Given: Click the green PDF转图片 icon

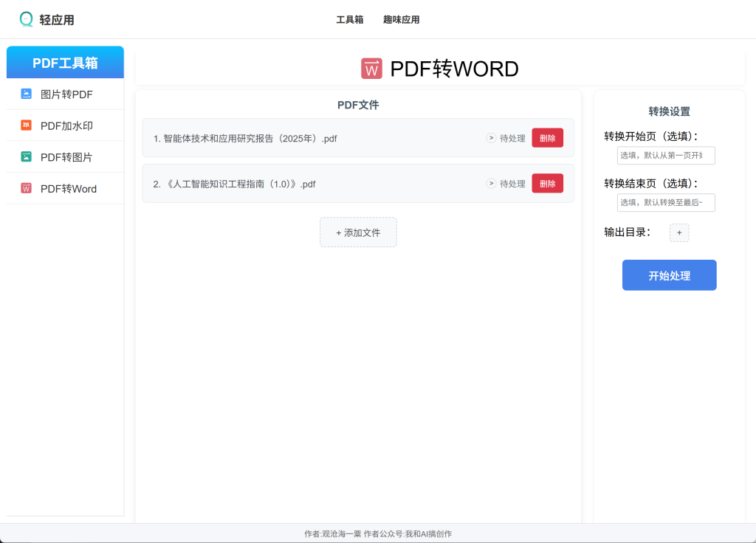Looking at the screenshot, I should (24, 156).
